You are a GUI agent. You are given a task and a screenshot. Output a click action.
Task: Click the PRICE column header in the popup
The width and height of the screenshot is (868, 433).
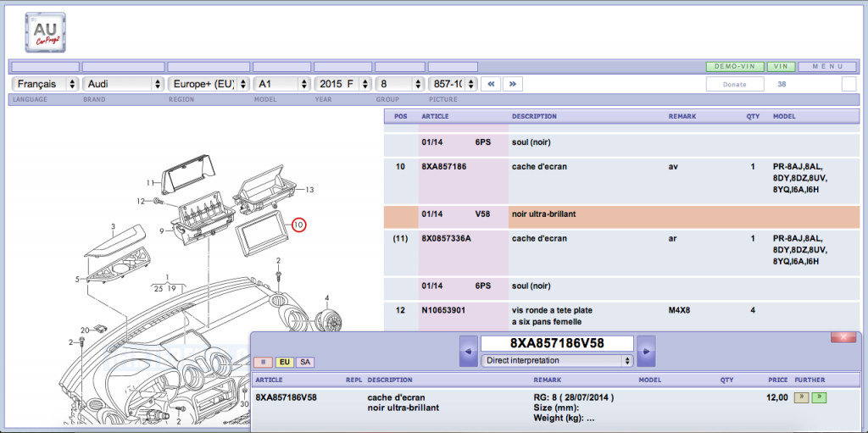pyautogui.click(x=778, y=380)
